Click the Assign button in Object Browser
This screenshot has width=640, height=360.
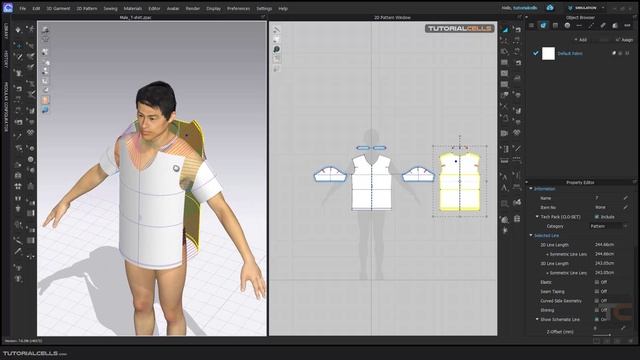624,40
